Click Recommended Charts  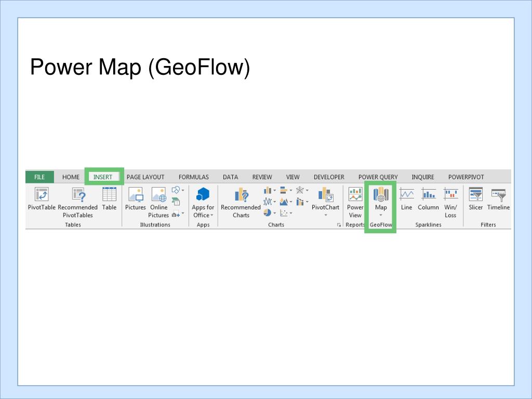click(x=241, y=203)
